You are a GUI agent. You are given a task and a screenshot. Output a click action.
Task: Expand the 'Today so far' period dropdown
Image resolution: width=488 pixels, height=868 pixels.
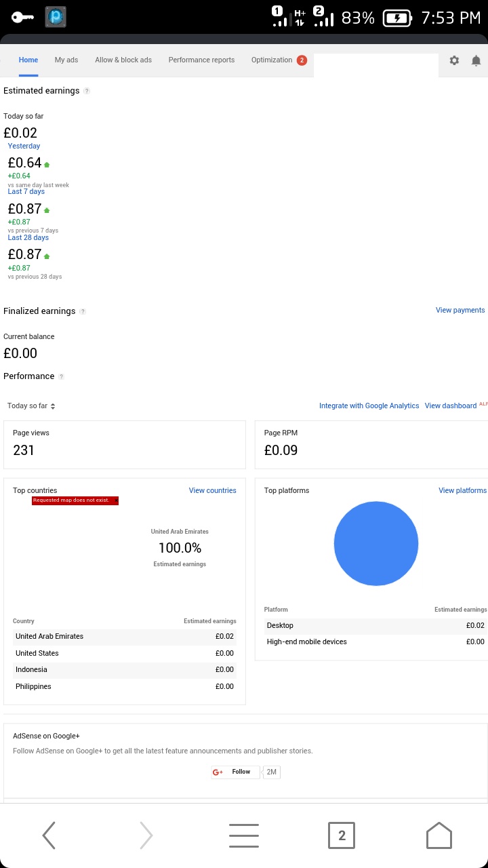31,406
